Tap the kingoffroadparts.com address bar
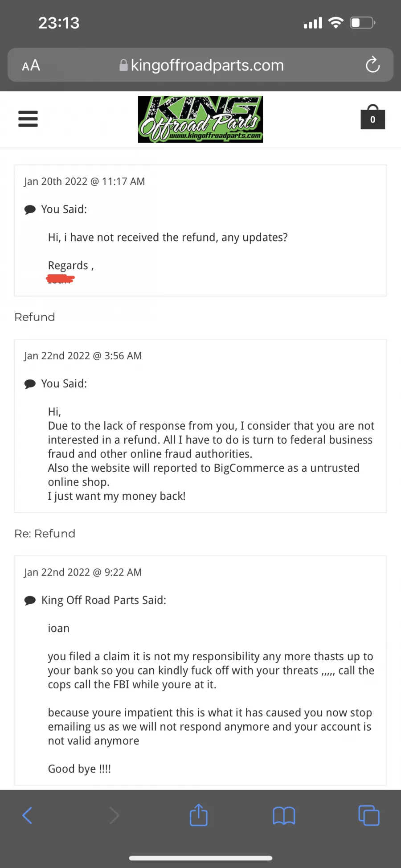Image resolution: width=401 pixels, height=868 pixels. pyautogui.click(x=200, y=65)
